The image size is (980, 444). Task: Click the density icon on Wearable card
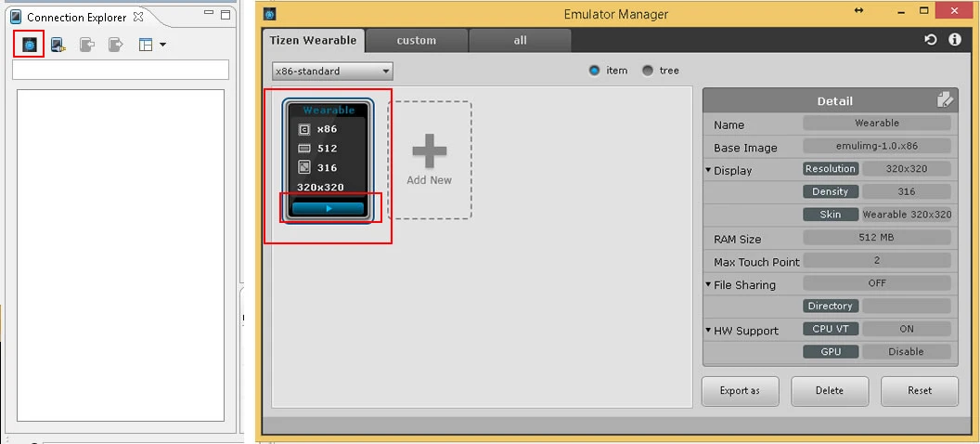coord(304,167)
